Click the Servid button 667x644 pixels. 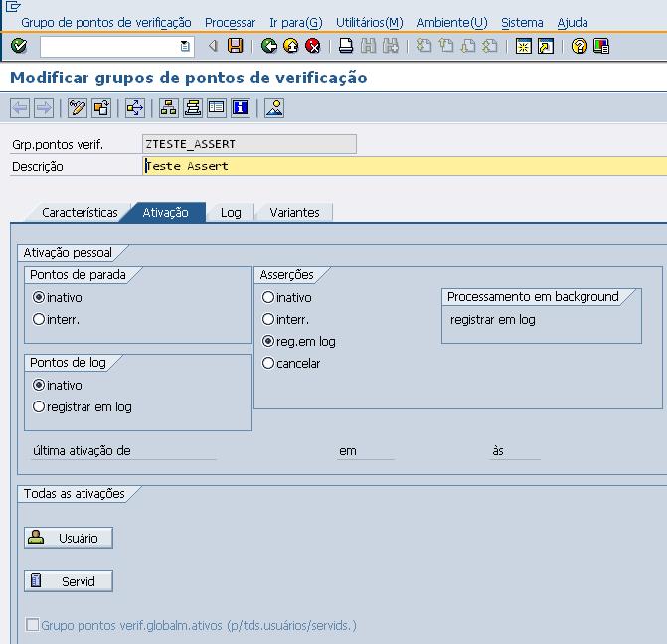coord(69,581)
